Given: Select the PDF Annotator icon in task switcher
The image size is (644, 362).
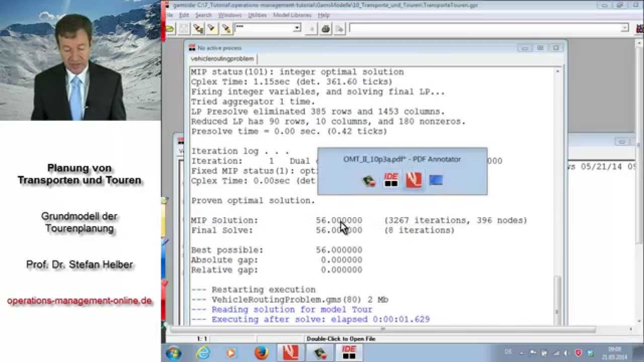Looking at the screenshot, I should tap(414, 180).
